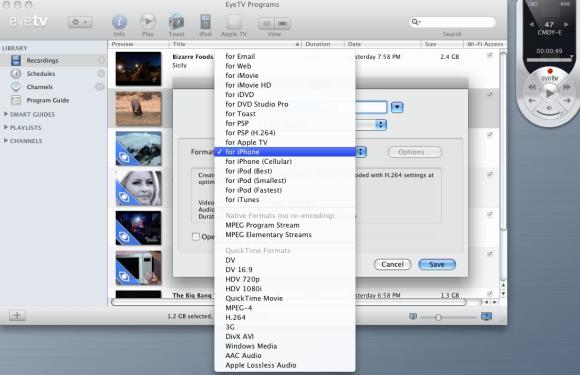This screenshot has height=375, width=580.
Task: Expand the save dialog disclosure arrow
Action: [397, 107]
